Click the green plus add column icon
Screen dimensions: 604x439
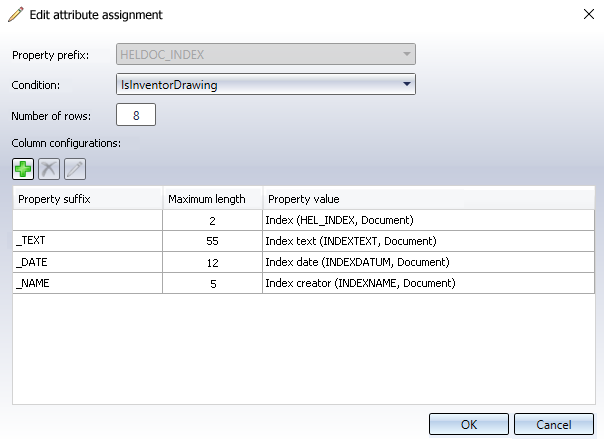23,168
